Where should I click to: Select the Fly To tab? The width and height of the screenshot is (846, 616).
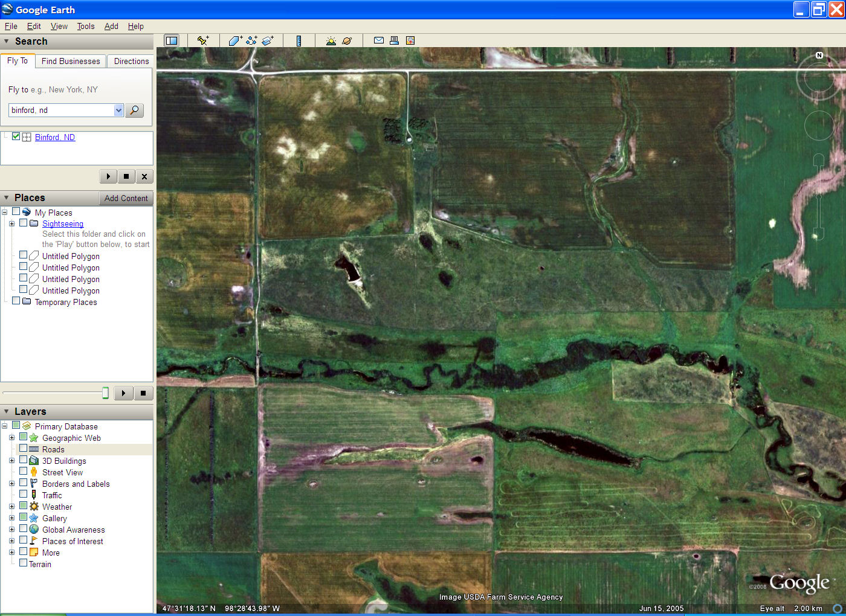(18, 60)
